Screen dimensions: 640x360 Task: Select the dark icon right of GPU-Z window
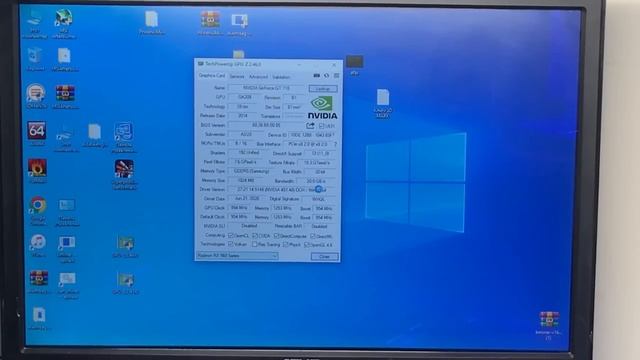pos(354,62)
